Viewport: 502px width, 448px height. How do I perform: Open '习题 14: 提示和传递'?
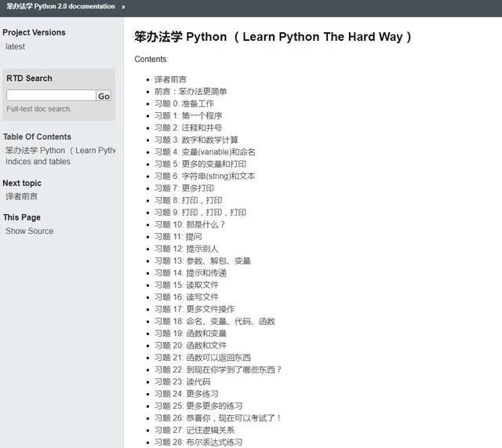coord(191,273)
